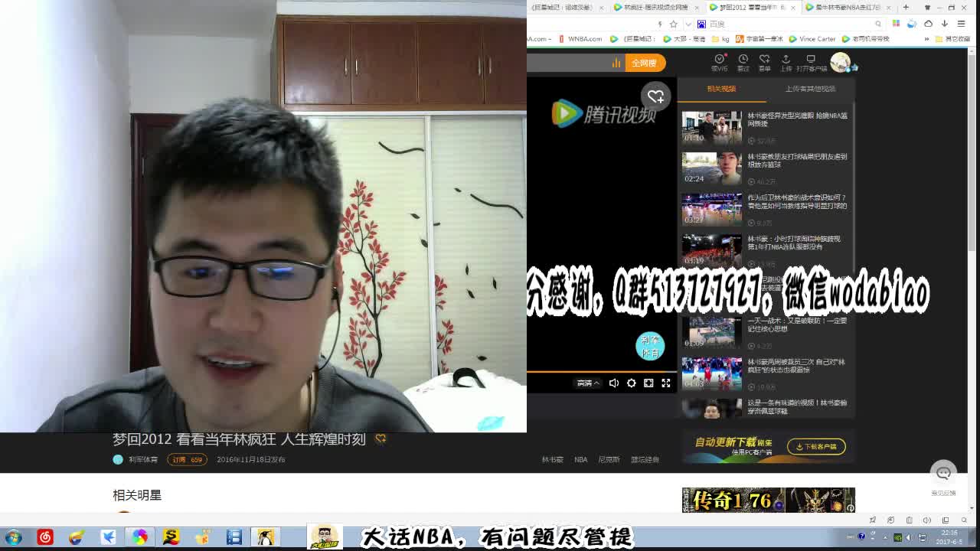
Task: Switch to the uploader's other videos tab
Action: click(810, 89)
